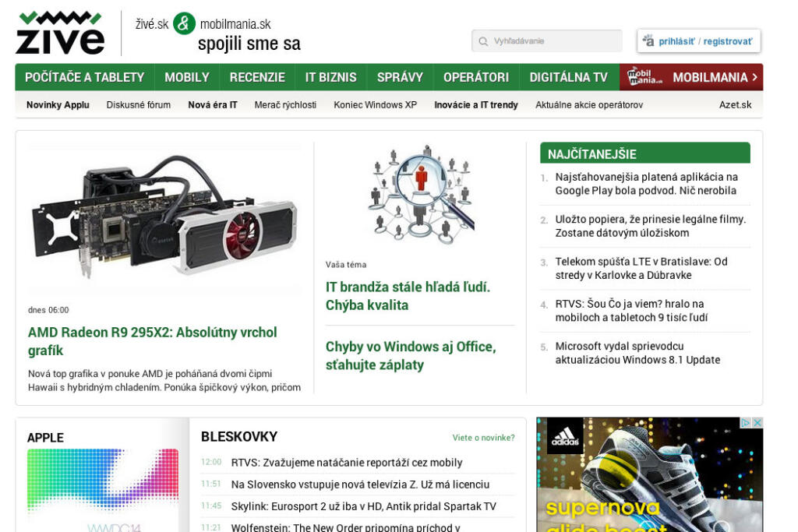Open Operátori section

[x=476, y=77]
